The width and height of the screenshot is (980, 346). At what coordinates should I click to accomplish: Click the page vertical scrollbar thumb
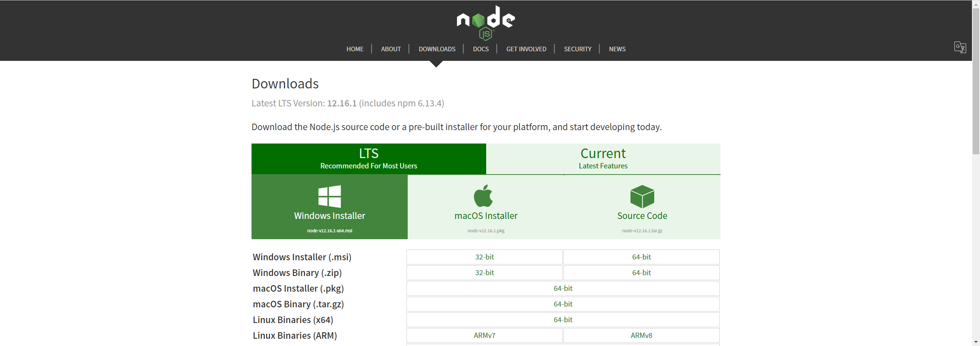[x=976, y=80]
